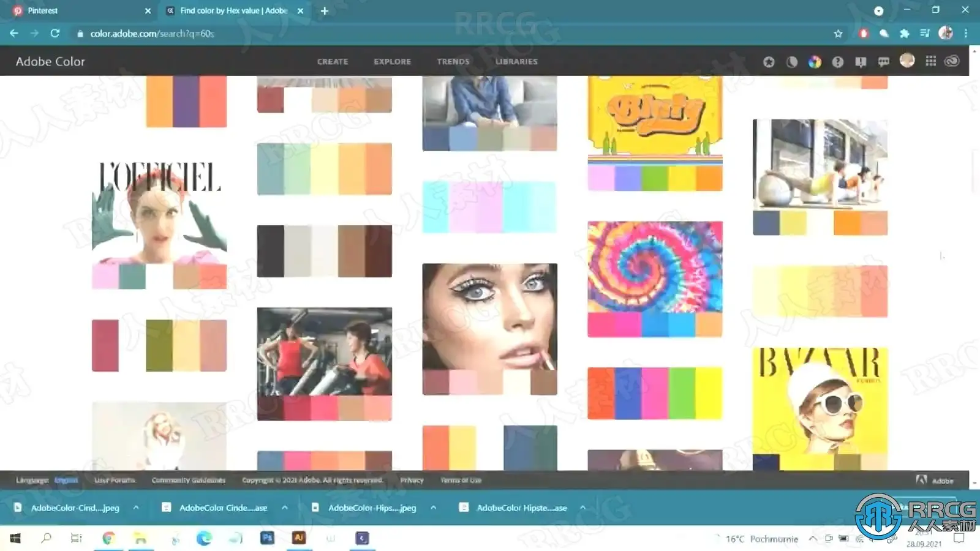Open the tie-dye spiral theme

655,279
